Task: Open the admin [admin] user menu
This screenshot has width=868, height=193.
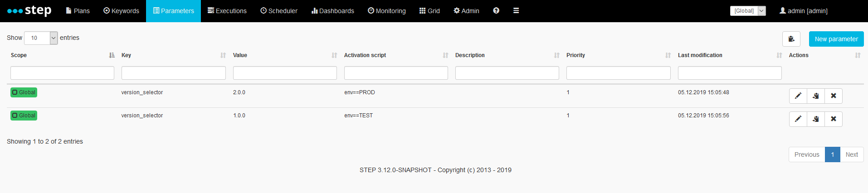Action: 804,11
